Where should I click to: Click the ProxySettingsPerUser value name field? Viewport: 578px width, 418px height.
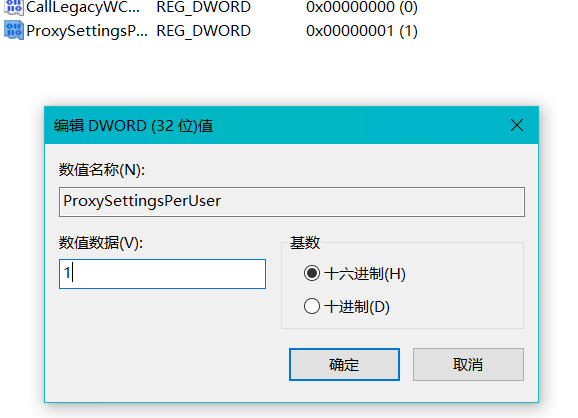(292, 202)
